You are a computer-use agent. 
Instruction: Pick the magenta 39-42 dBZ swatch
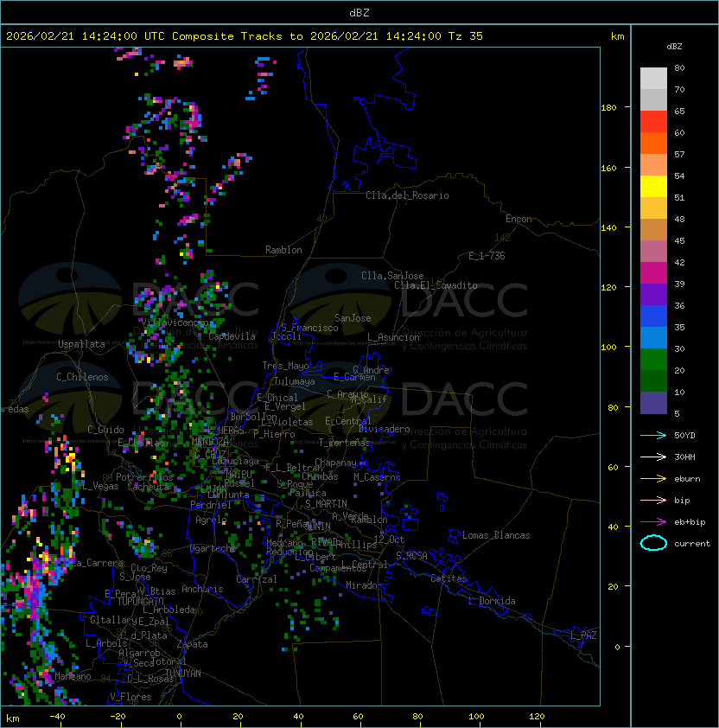(x=653, y=273)
